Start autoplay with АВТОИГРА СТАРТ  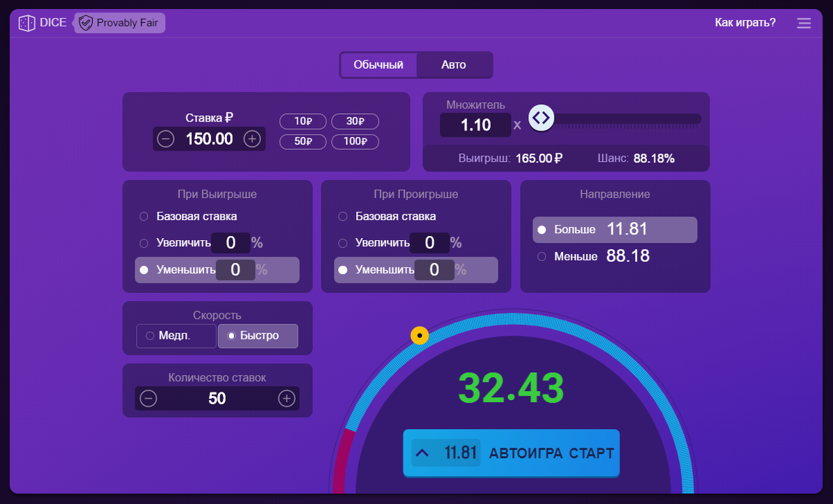[512, 453]
